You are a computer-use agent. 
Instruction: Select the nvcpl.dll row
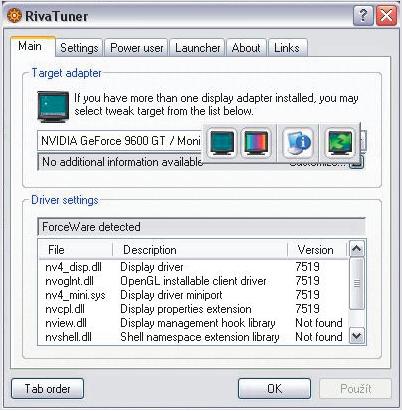click(x=193, y=309)
